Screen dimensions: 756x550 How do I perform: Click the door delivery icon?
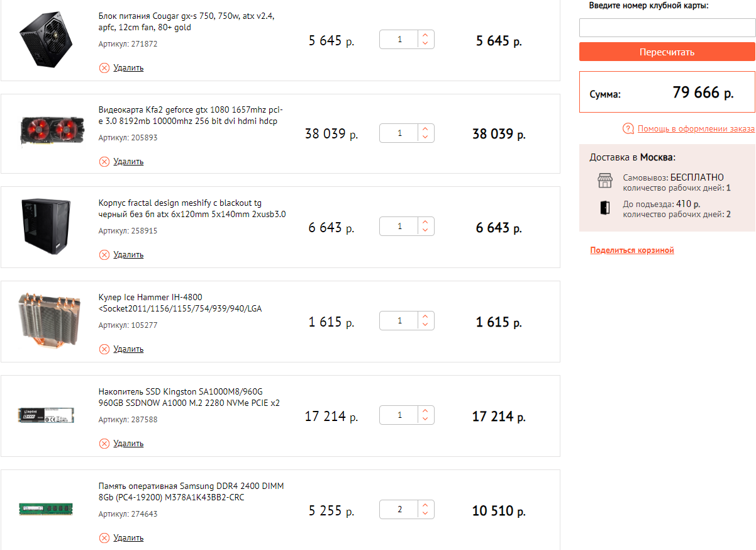click(x=604, y=208)
